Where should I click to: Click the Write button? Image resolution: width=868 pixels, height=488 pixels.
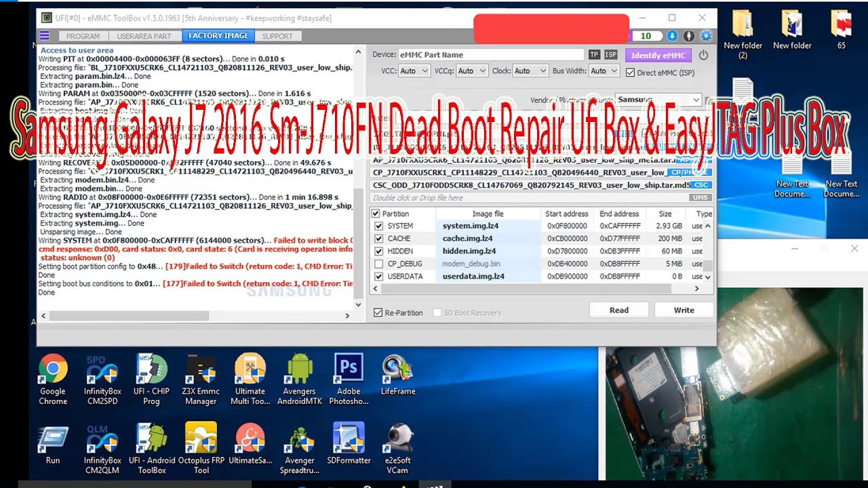click(684, 310)
